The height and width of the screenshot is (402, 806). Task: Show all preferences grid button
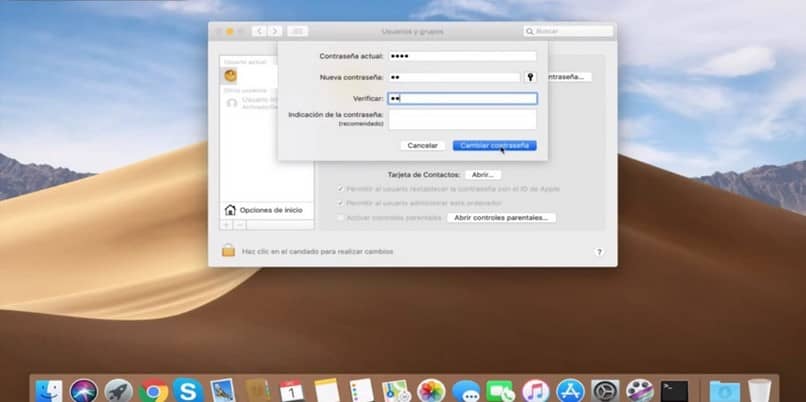pos(297,31)
